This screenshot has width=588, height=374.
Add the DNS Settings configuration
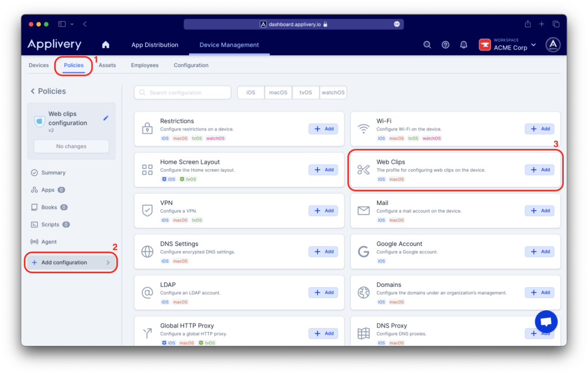coord(323,251)
